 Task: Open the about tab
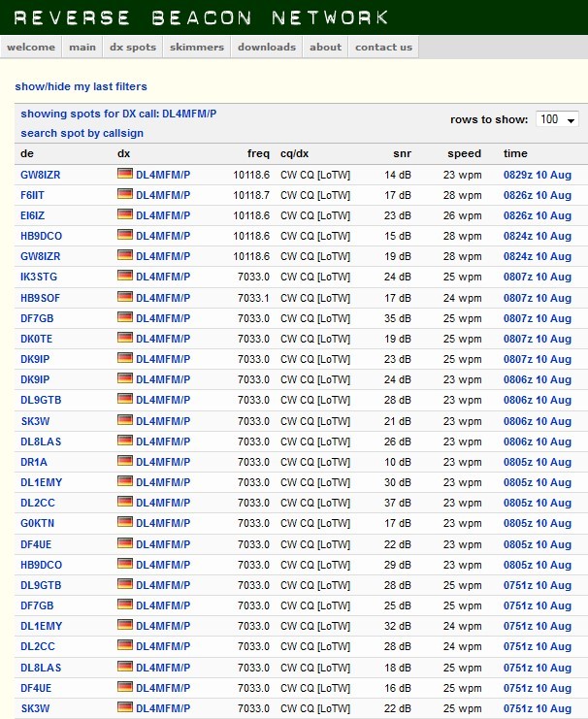click(x=325, y=47)
